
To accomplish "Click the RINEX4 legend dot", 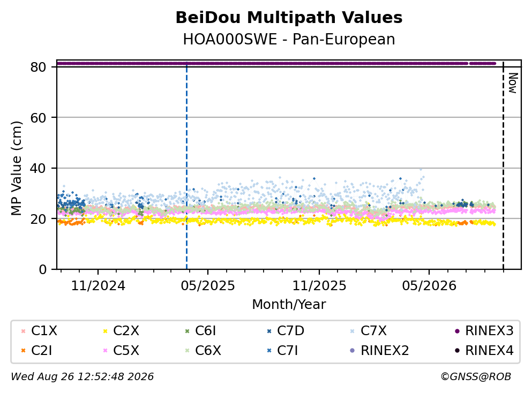I will tap(457, 351).
